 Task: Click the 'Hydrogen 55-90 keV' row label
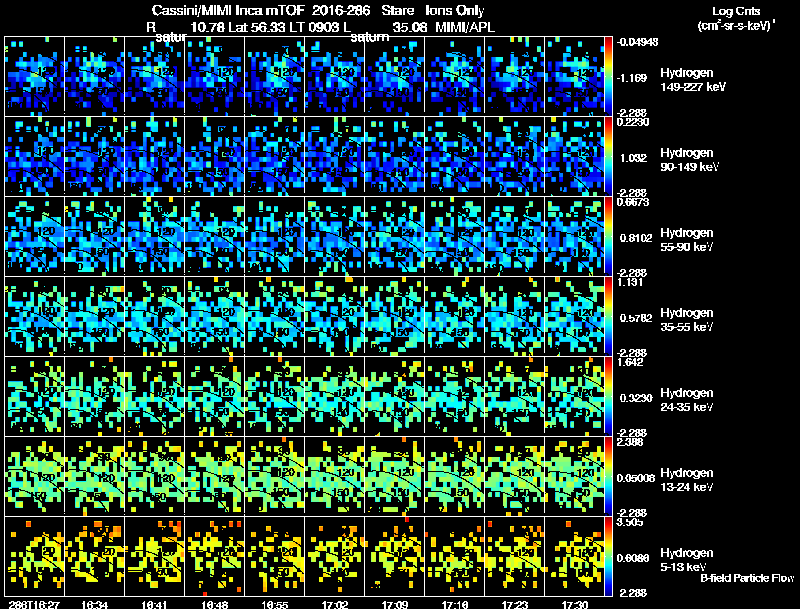[687, 240]
